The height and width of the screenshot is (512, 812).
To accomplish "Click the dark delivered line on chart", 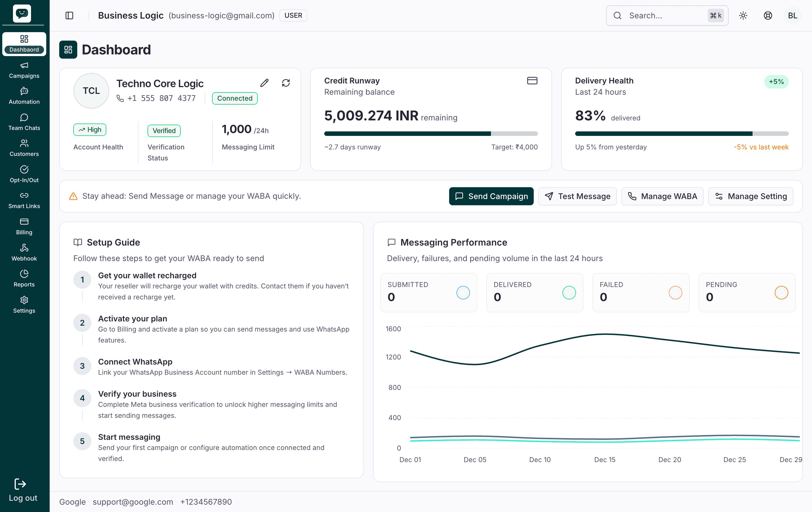I will click(x=605, y=334).
